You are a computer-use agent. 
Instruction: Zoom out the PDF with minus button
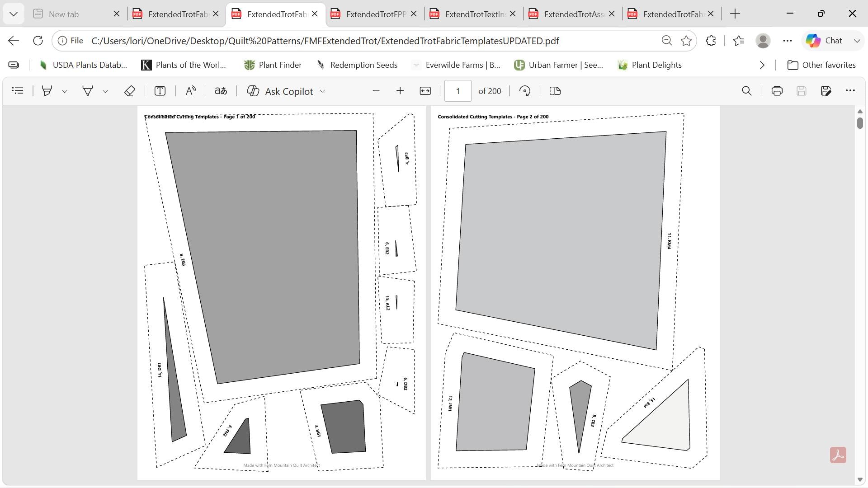(376, 91)
